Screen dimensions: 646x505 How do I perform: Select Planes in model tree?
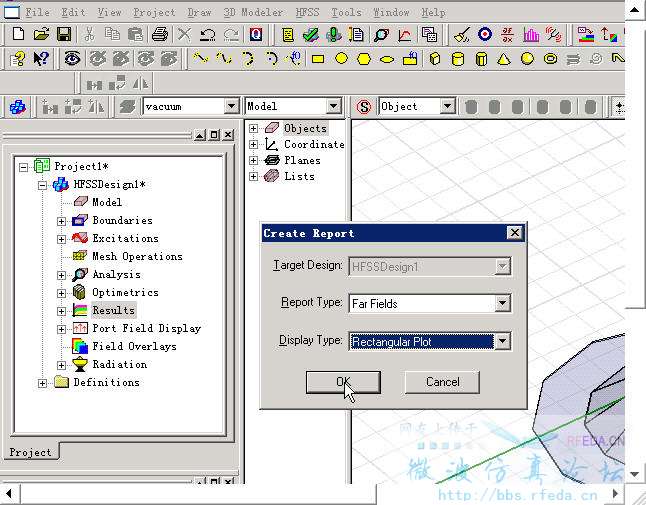(302, 160)
